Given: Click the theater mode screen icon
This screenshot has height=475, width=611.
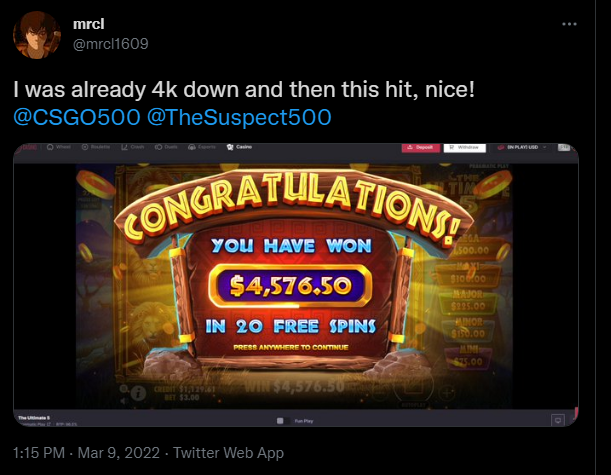Looking at the screenshot, I should [x=558, y=420].
